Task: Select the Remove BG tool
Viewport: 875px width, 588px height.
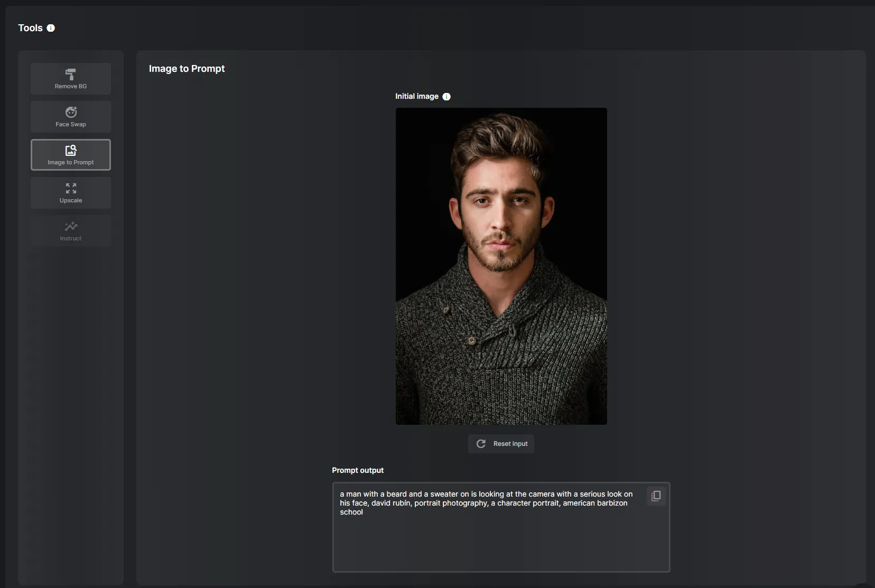Action: click(x=71, y=79)
